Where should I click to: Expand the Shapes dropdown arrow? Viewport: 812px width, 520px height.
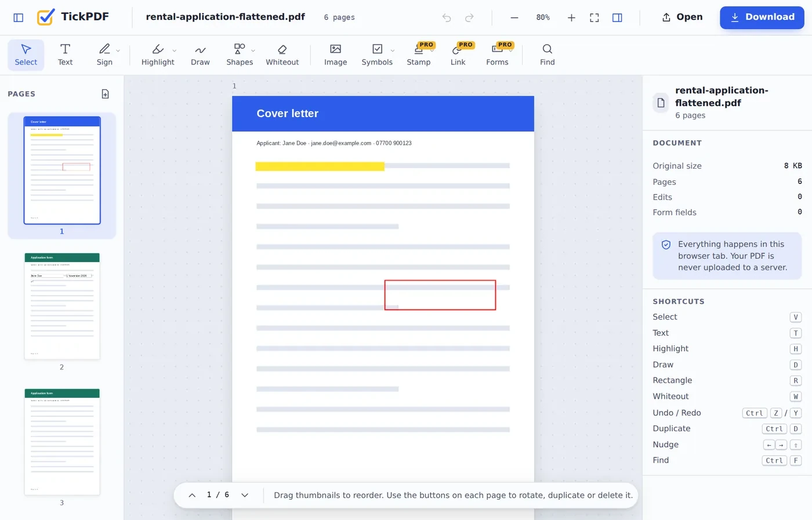253,50
